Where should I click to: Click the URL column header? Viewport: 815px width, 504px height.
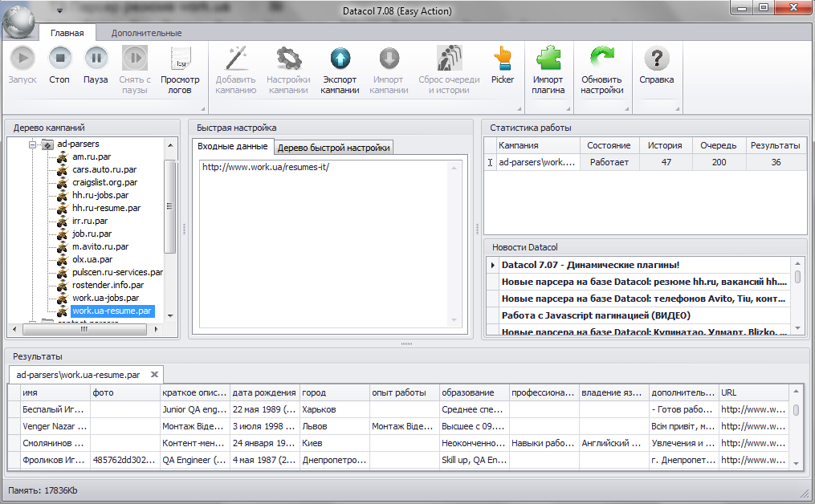(x=754, y=392)
